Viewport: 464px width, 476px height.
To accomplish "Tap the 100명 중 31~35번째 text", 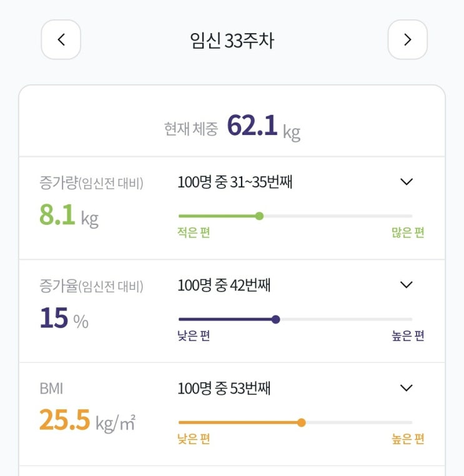I will [235, 182].
